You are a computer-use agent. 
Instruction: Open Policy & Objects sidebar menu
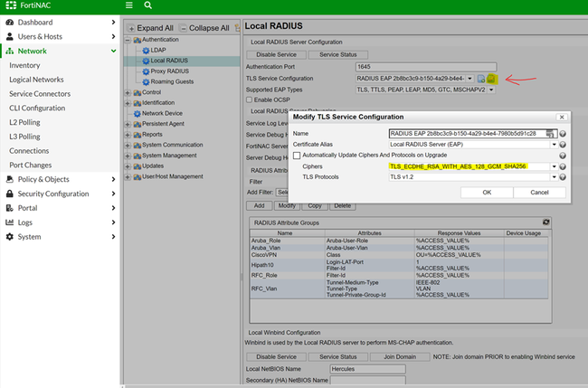click(43, 179)
